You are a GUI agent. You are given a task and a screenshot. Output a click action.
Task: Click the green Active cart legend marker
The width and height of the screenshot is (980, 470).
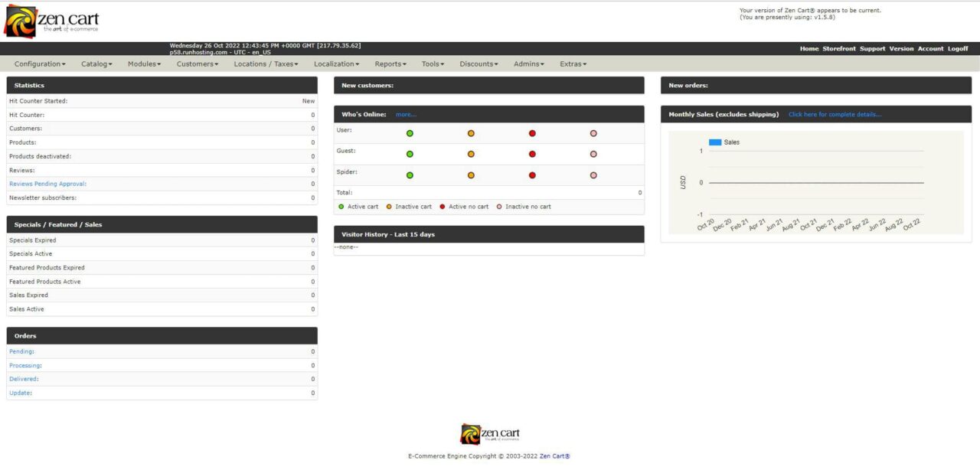coord(341,206)
